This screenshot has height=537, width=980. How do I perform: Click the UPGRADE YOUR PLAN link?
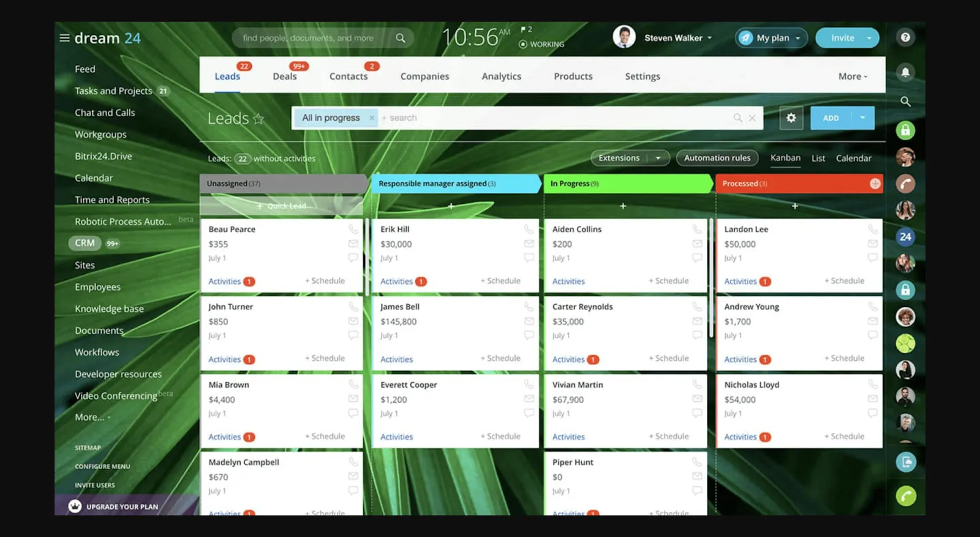tap(122, 506)
